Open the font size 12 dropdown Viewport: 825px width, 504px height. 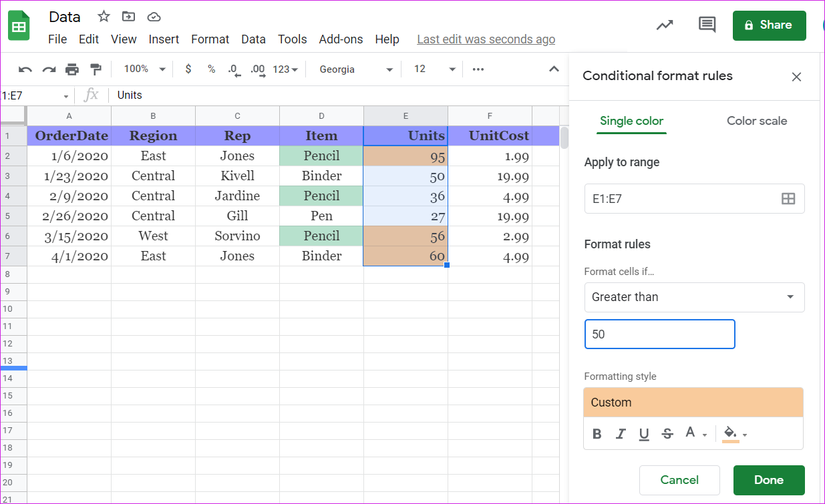point(434,69)
